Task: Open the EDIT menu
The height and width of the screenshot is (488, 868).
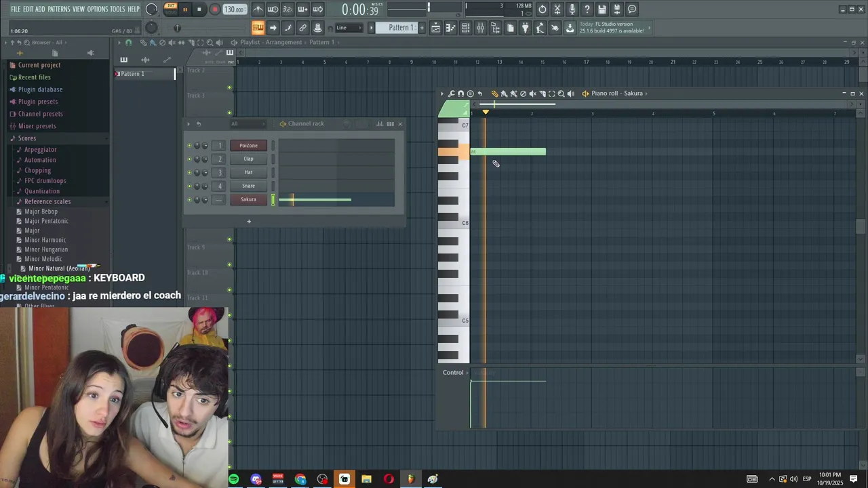Action: click(28, 9)
